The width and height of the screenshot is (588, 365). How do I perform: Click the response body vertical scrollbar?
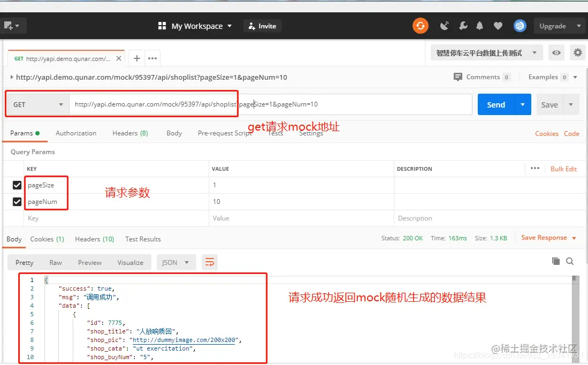(x=575, y=319)
